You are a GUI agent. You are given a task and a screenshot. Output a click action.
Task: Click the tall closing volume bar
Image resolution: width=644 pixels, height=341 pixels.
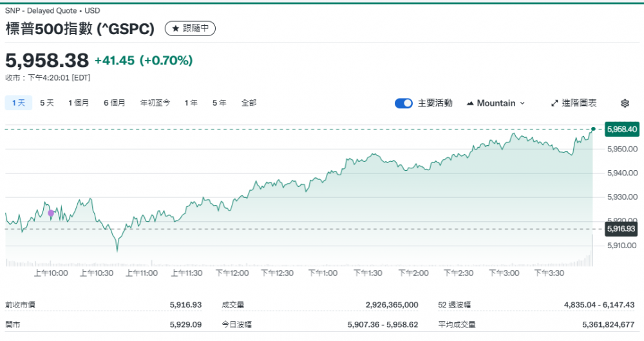click(x=592, y=251)
